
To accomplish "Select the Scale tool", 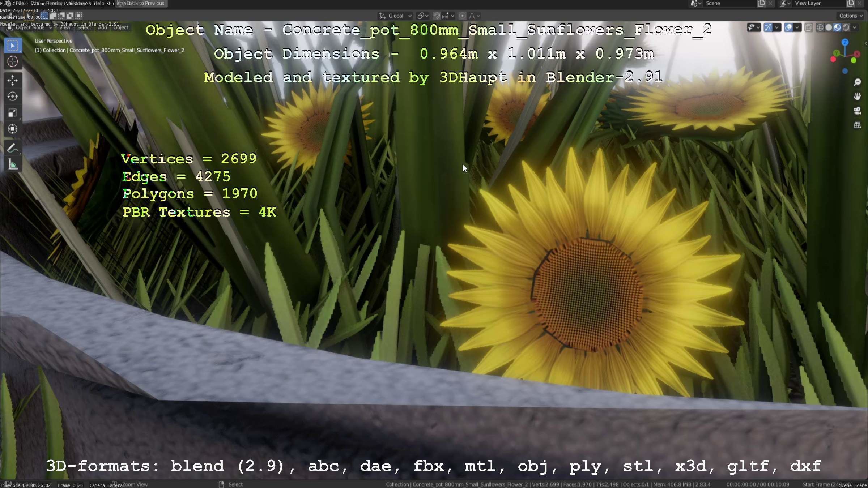I will 13,113.
